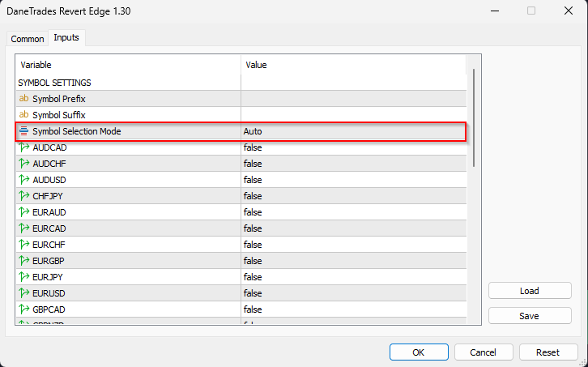
Task: Click the Load button
Action: pos(530,291)
